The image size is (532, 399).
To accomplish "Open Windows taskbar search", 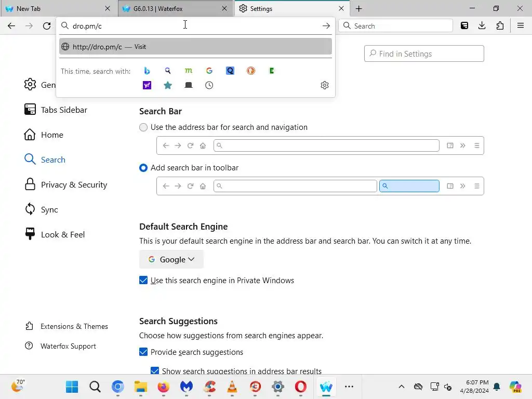I will [x=95, y=387].
